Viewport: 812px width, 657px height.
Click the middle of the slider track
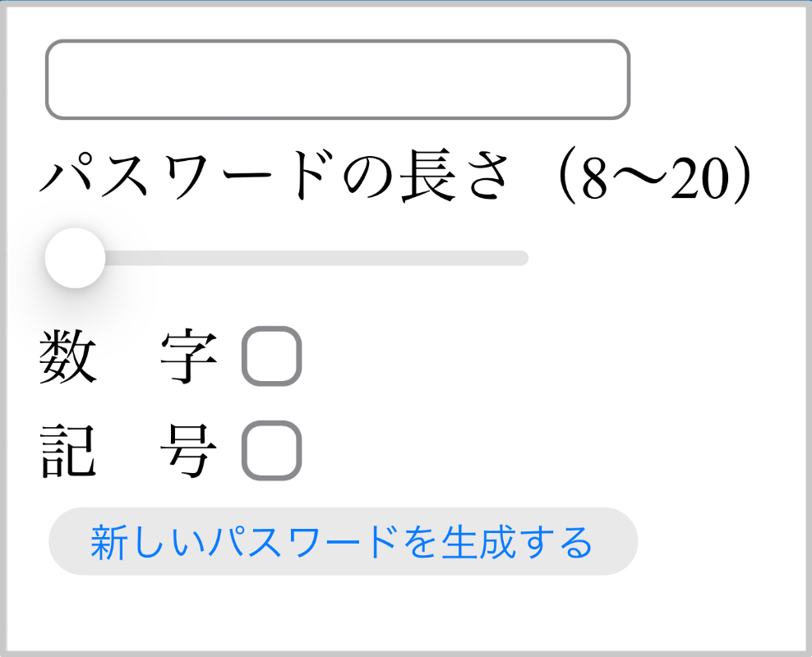click(x=288, y=256)
